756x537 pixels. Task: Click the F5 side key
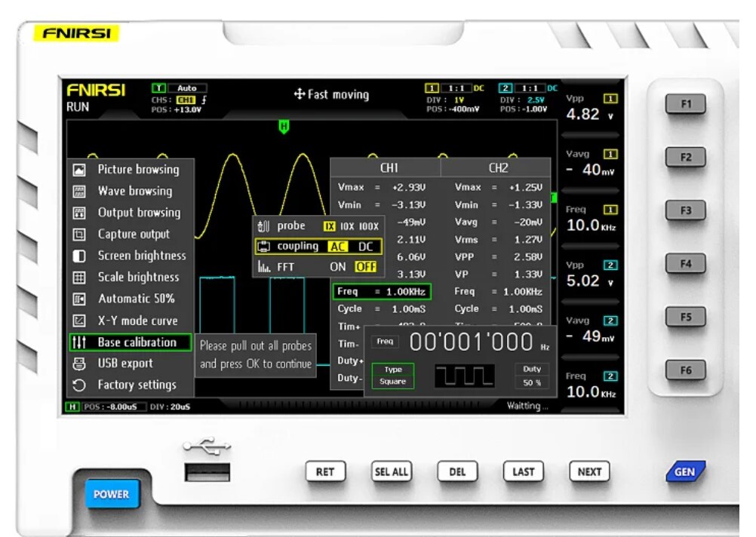pyautogui.click(x=686, y=318)
